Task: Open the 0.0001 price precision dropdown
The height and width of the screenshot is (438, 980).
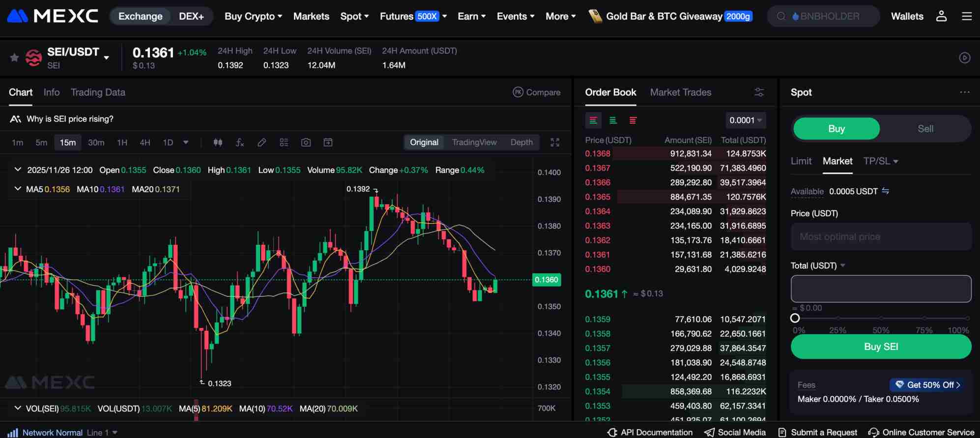Action: click(746, 120)
